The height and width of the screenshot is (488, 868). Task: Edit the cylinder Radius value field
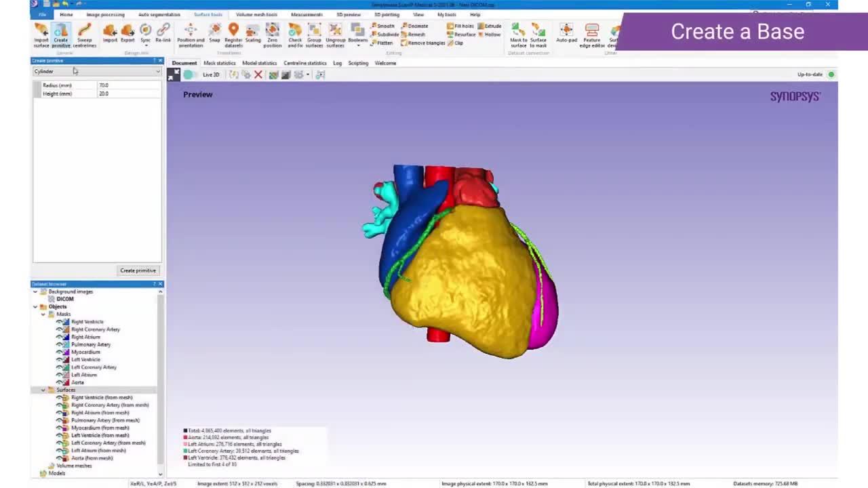(125, 85)
